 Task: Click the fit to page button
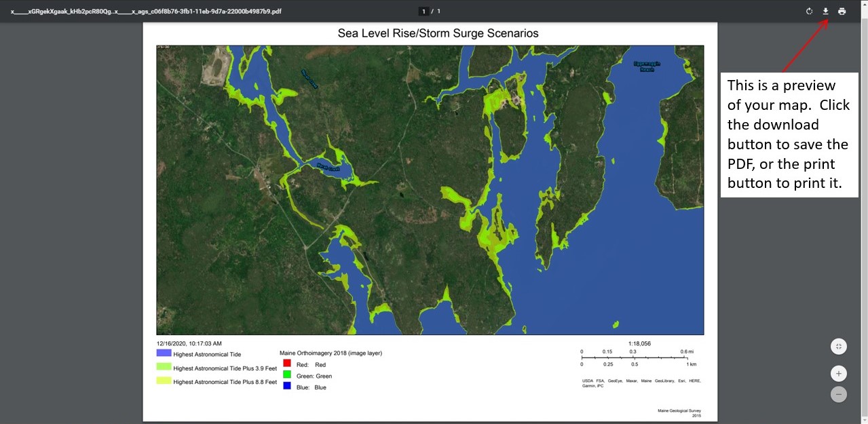(x=839, y=347)
